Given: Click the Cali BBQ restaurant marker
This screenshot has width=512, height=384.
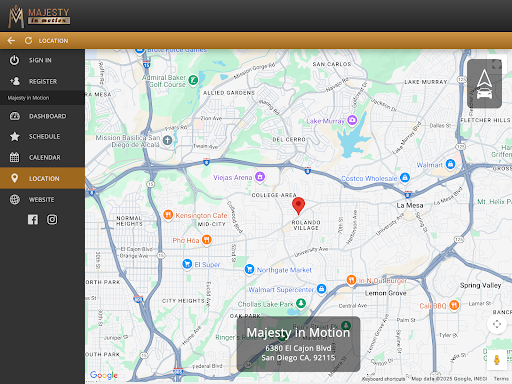Looking at the screenshot, I should pyautogui.click(x=454, y=305).
